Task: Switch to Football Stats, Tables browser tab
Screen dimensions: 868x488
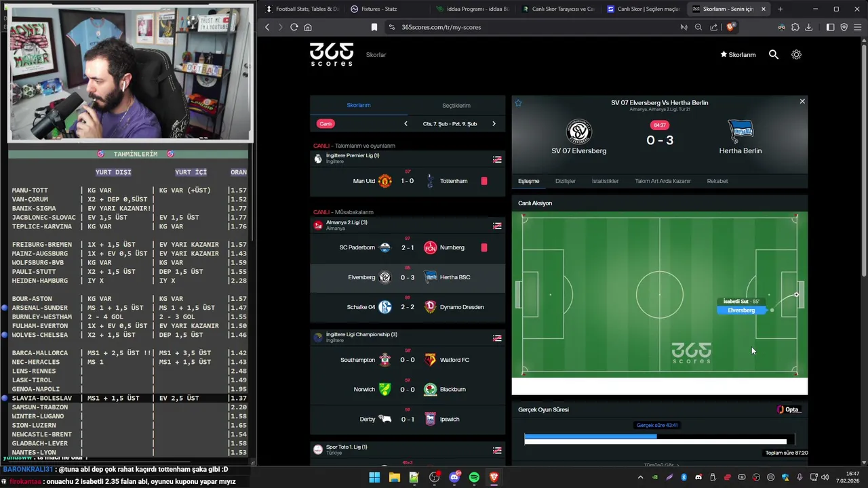Action: coord(302,9)
